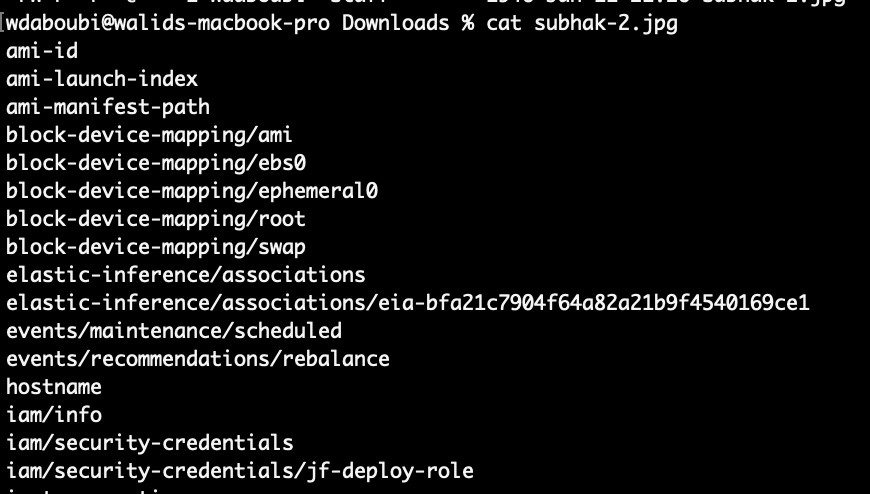The width and height of the screenshot is (870, 494).
Task: Click wdaboubi@walids-macbook-pro prompt text
Action: 172,22
